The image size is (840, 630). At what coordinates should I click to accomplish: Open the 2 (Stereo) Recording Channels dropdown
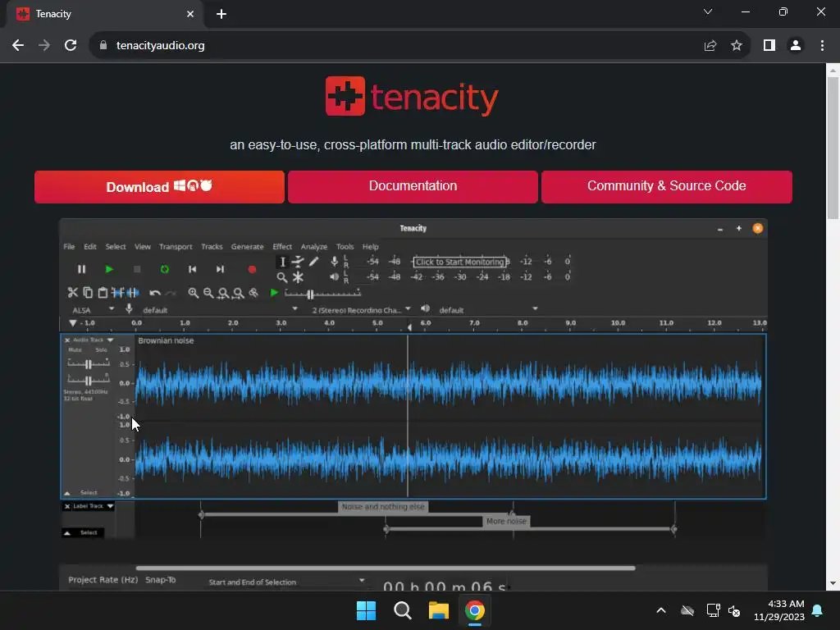pos(361,309)
